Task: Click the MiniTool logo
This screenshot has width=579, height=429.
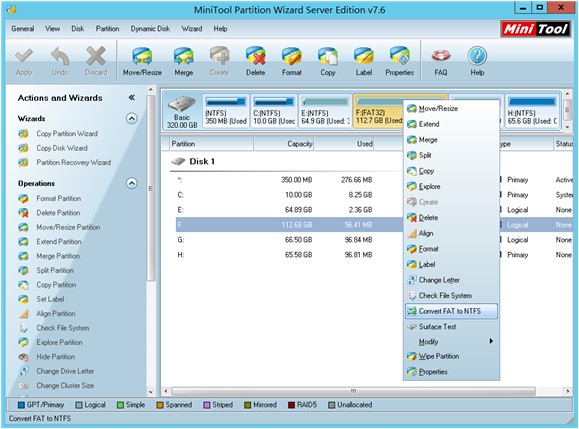Action: pyautogui.click(x=535, y=29)
